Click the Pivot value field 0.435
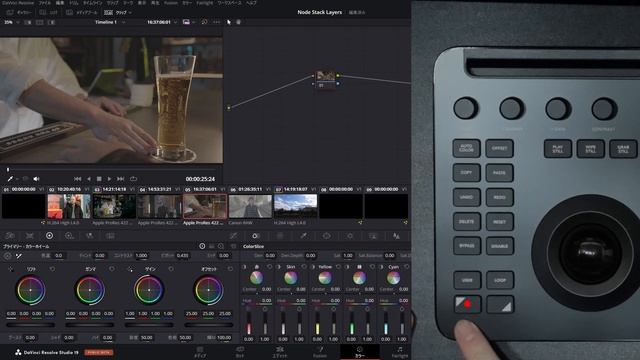Viewport: 640px width, 360px height. (x=182, y=256)
